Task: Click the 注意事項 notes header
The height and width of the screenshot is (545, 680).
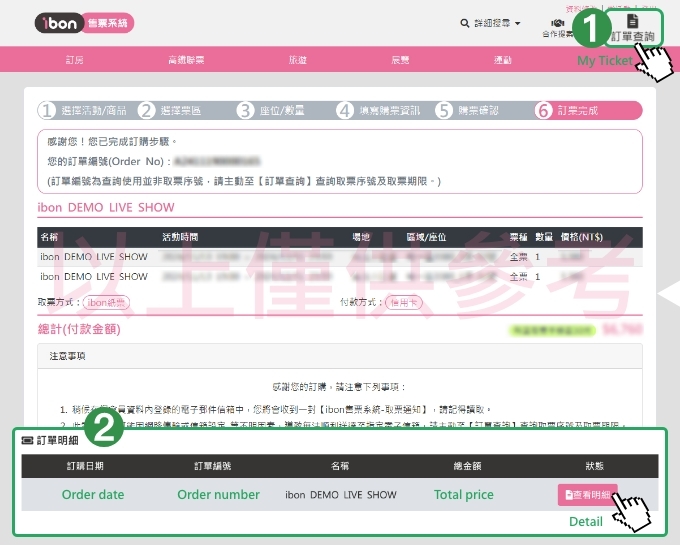Action: click(68, 355)
